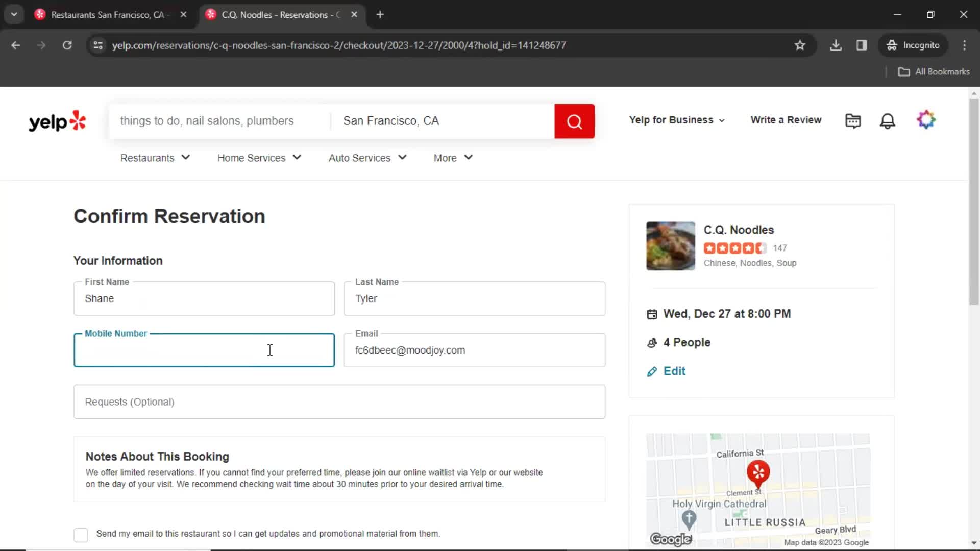Click the scrollbar down arrow
The height and width of the screenshot is (551, 980).
coord(974,543)
